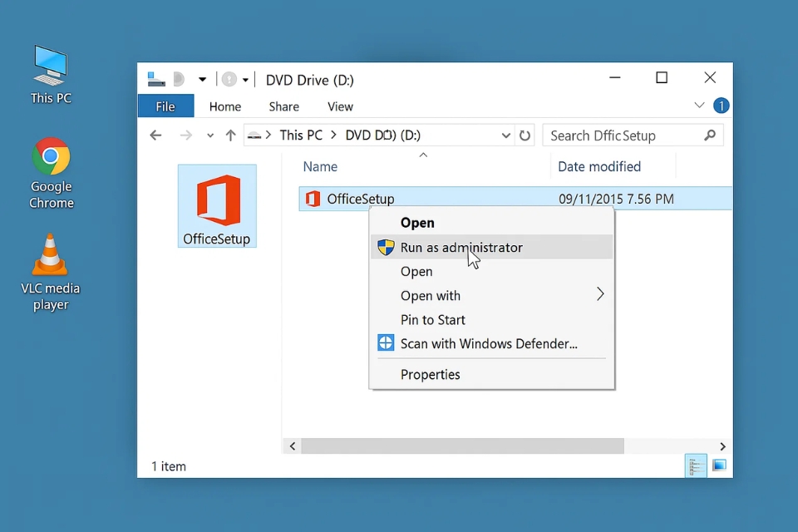Screen dimensions: 798x532
Task: Open VLC media player desktop icon
Action: click(51, 273)
